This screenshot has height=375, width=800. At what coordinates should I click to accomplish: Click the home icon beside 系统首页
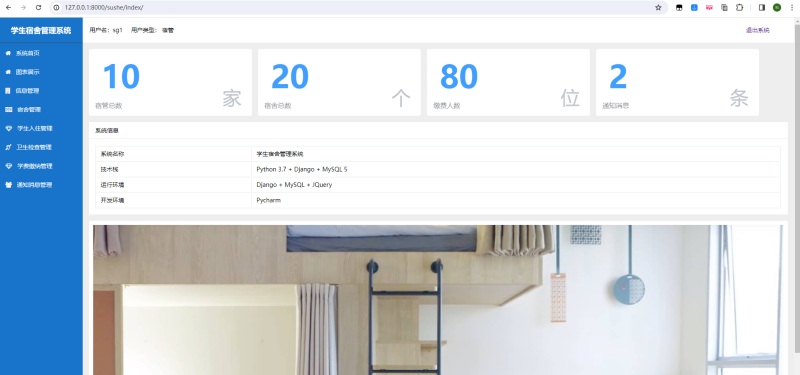[x=8, y=53]
